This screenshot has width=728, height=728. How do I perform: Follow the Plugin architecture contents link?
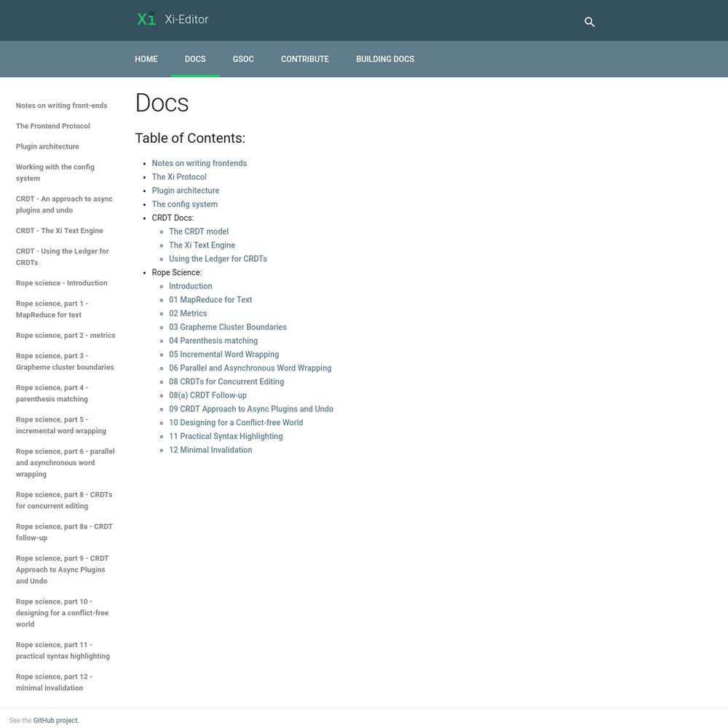click(186, 190)
